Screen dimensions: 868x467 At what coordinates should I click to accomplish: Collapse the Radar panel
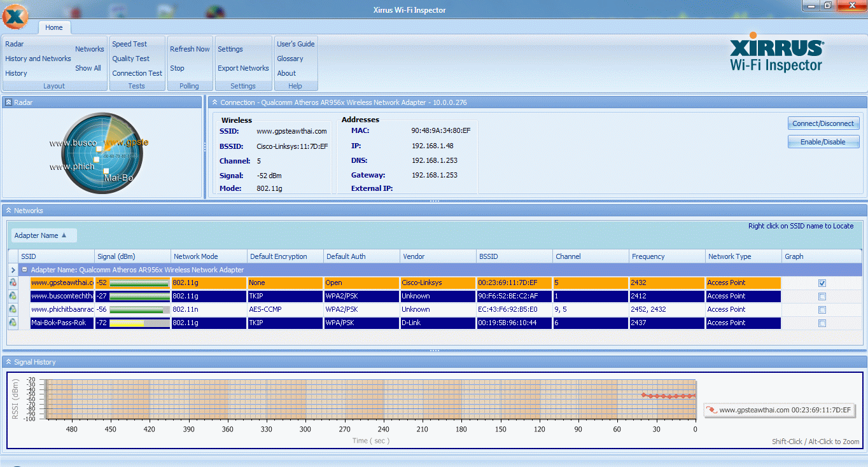point(8,102)
